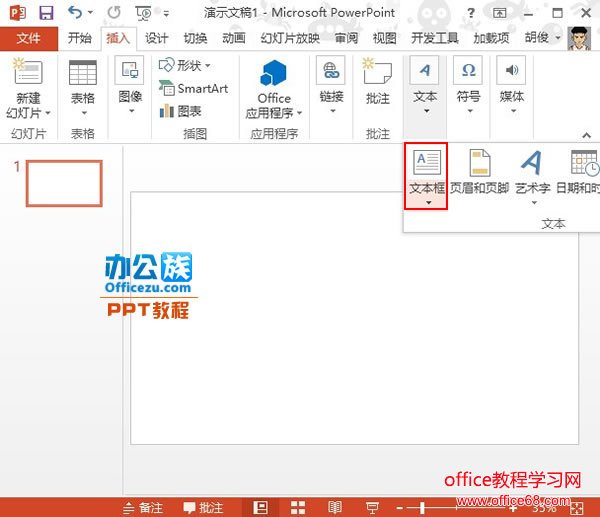
Task: Switch to the 设计 tab
Action: (x=157, y=38)
